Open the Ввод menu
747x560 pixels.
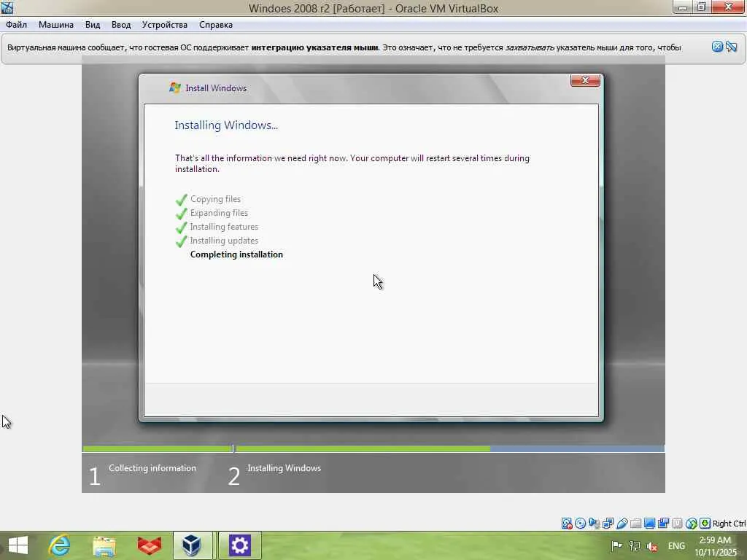tap(121, 25)
